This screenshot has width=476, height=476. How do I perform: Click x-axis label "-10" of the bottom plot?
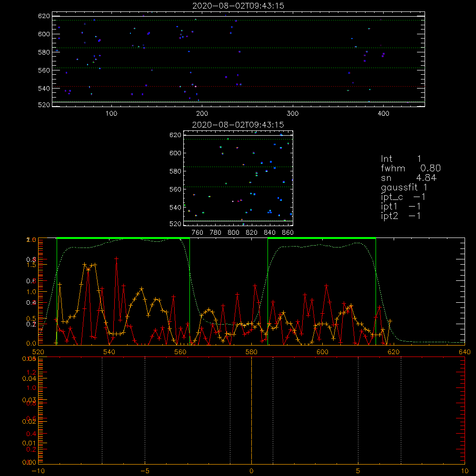pos(38,471)
